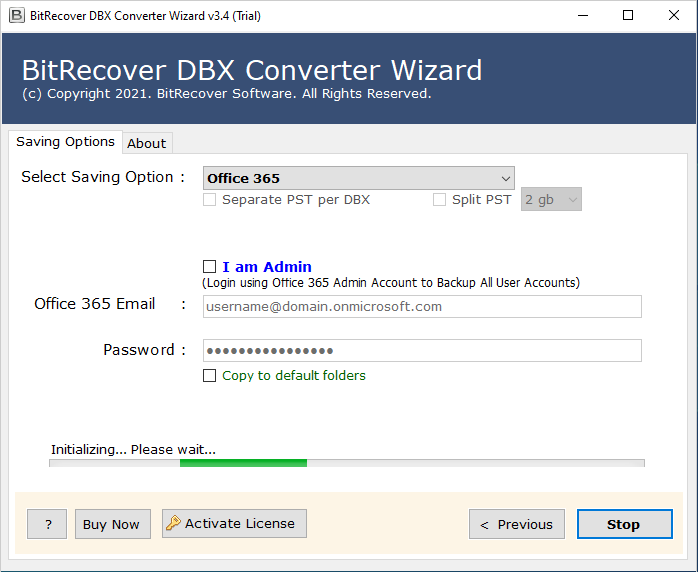
Task: Click the key icon Activate License button
Action: point(234,523)
